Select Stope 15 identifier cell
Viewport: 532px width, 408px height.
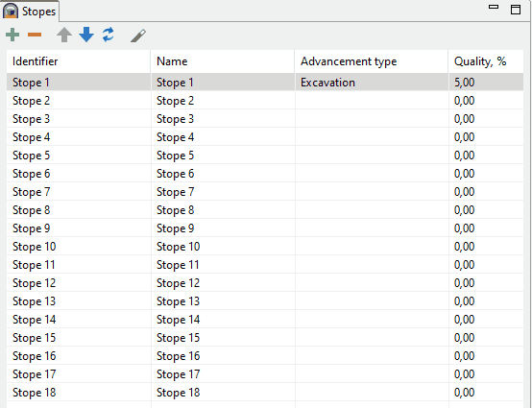79,338
